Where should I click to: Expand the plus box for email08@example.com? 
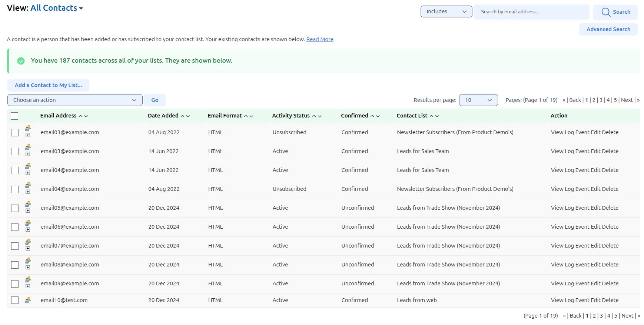pos(28,268)
